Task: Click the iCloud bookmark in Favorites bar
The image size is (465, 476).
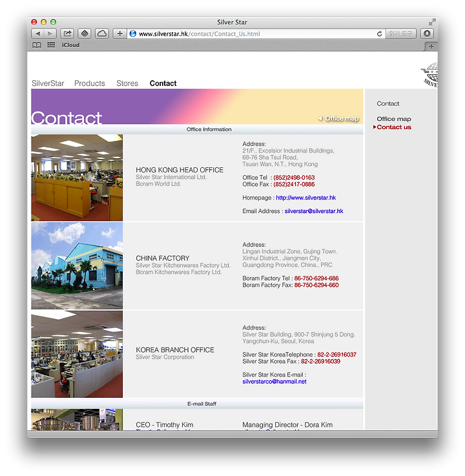Action: pos(71,45)
